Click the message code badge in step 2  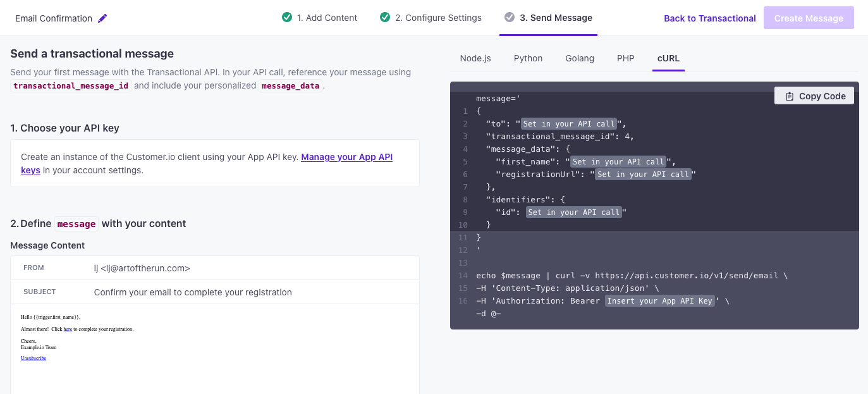point(76,224)
